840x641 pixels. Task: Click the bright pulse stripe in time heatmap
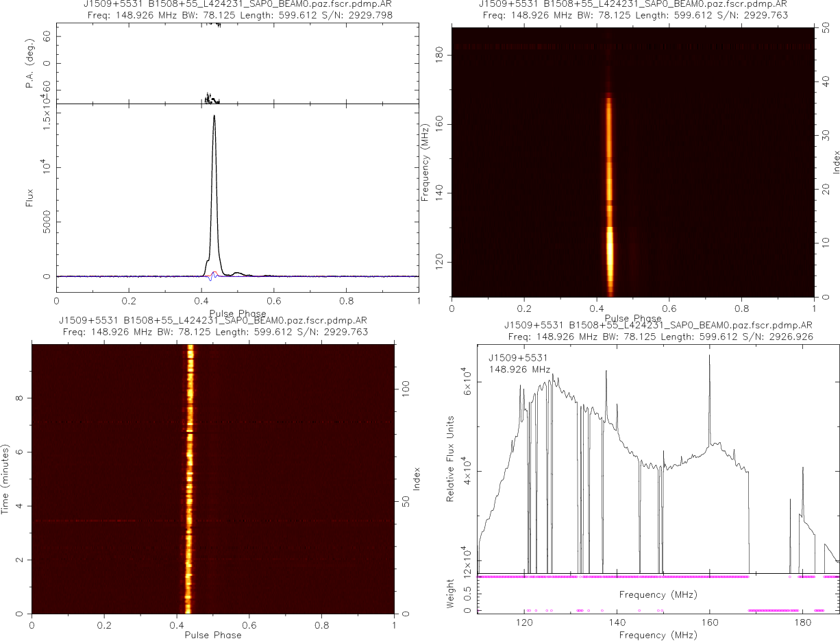pyautogui.click(x=190, y=480)
